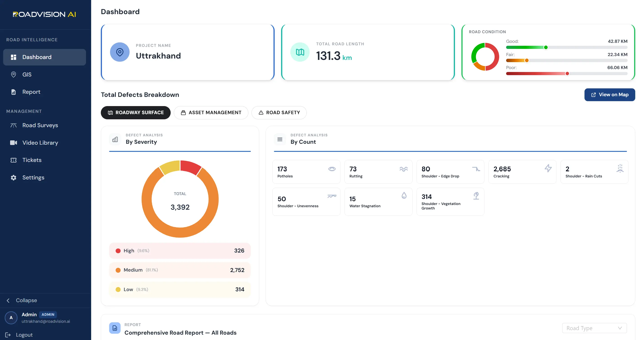The width and height of the screenshot is (644, 340).
Task: Click the Logout link
Action: pos(19,335)
